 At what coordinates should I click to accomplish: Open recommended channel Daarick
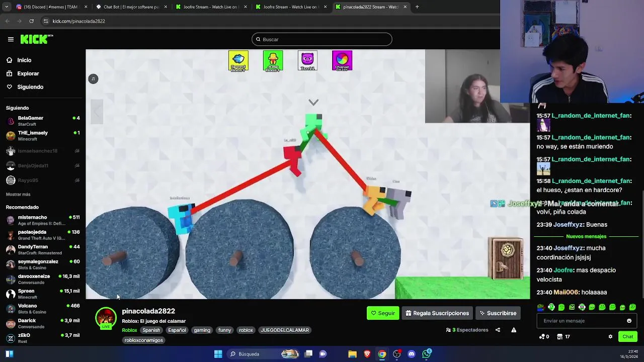coord(43,323)
